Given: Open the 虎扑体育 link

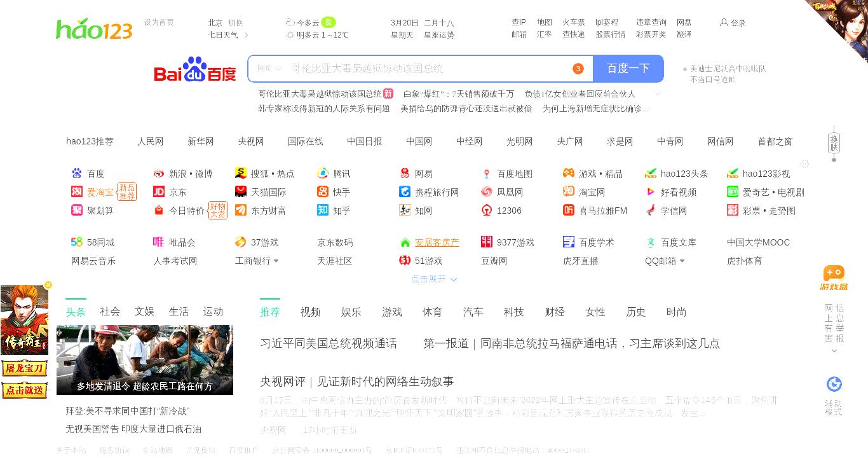Looking at the screenshot, I should pyautogui.click(x=745, y=261).
